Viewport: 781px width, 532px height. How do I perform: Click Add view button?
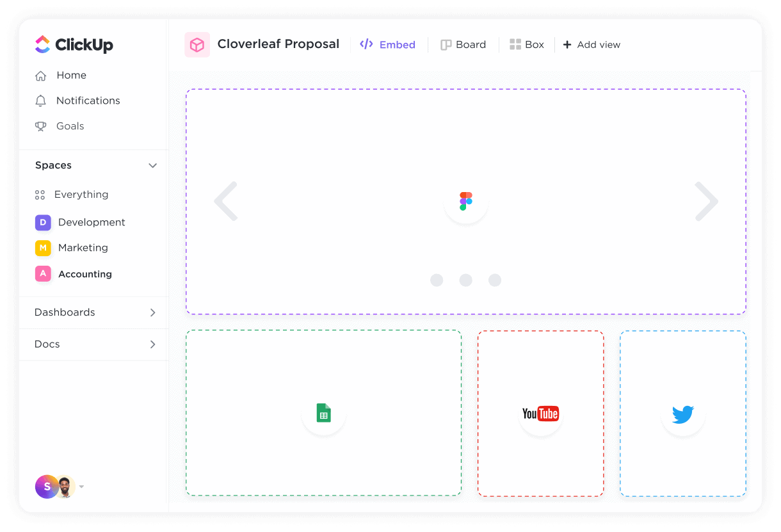592,45
